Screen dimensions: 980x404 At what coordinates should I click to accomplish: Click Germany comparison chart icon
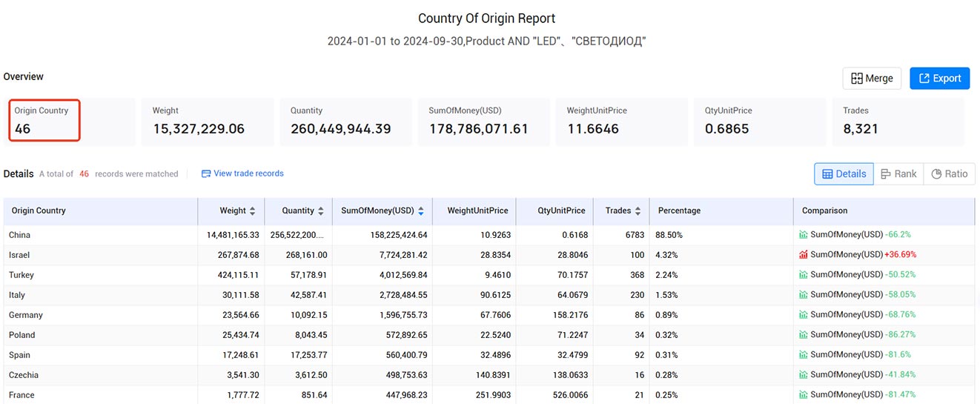pos(804,315)
